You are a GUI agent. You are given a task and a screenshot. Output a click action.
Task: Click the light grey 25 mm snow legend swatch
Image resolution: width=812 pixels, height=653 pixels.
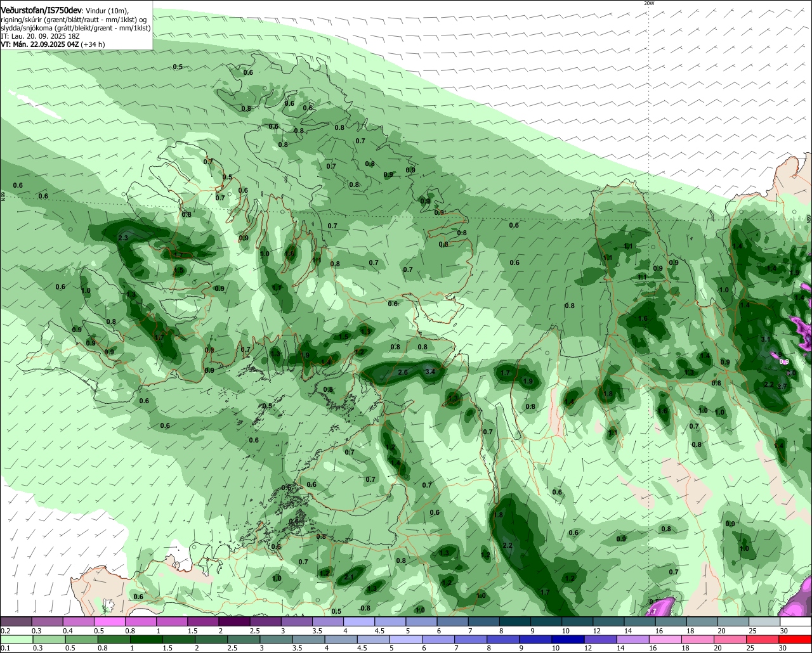click(x=764, y=622)
